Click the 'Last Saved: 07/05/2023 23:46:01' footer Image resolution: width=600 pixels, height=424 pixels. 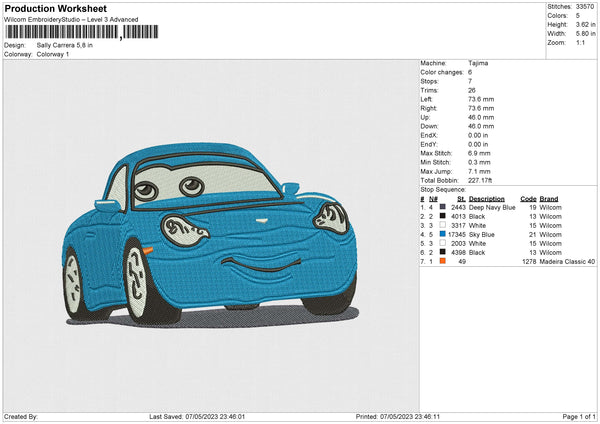(197, 416)
